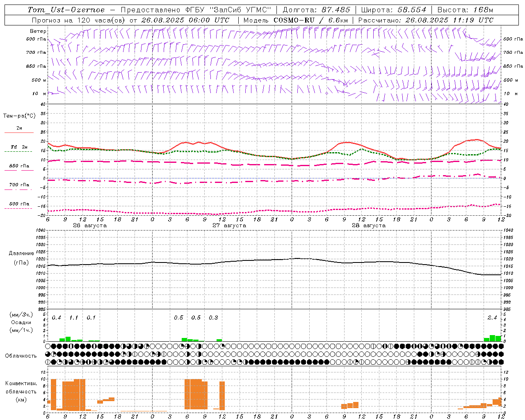525x420 pixels.
Task: Click the 1.1 precipitation value
Action: [74, 317]
